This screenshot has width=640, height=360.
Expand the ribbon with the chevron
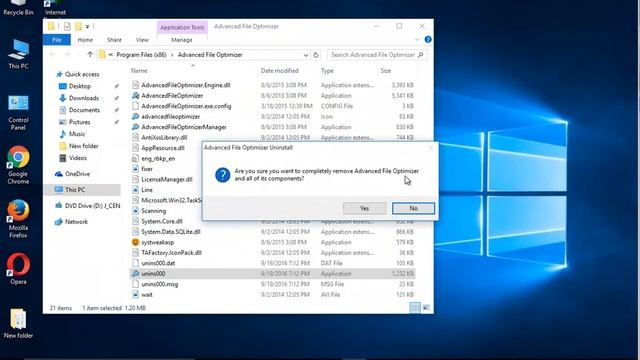417,40
